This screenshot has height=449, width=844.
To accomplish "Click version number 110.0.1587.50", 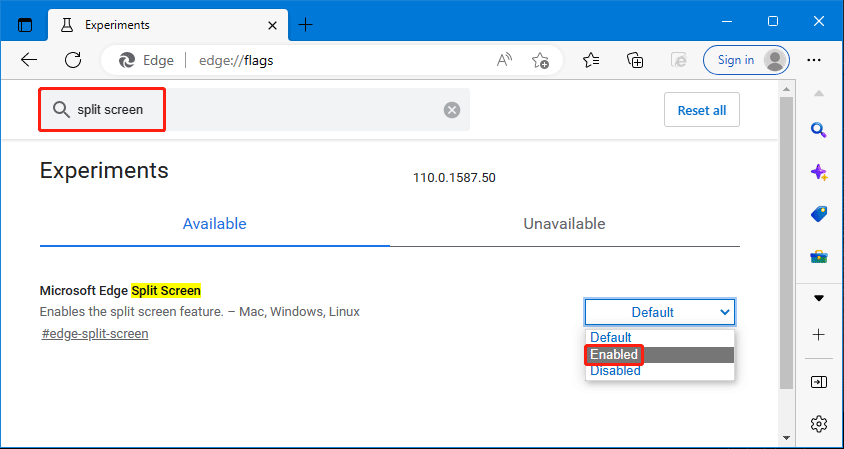I will coord(454,178).
